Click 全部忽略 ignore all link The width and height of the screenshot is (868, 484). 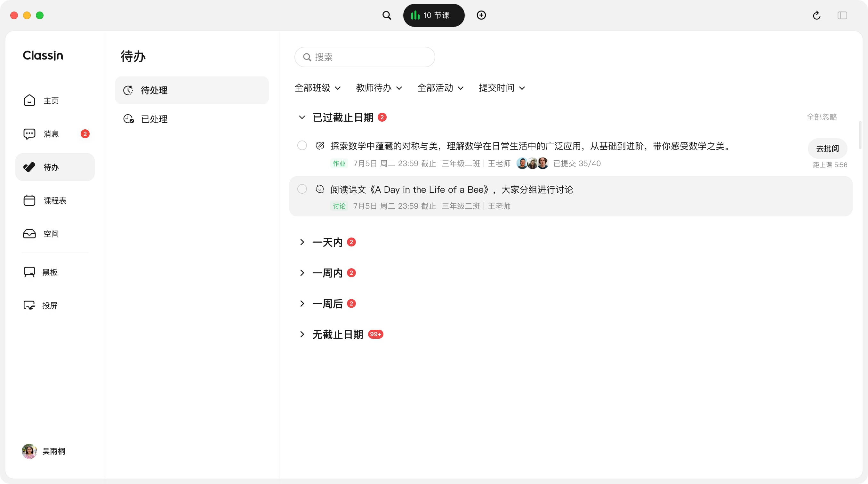point(822,117)
